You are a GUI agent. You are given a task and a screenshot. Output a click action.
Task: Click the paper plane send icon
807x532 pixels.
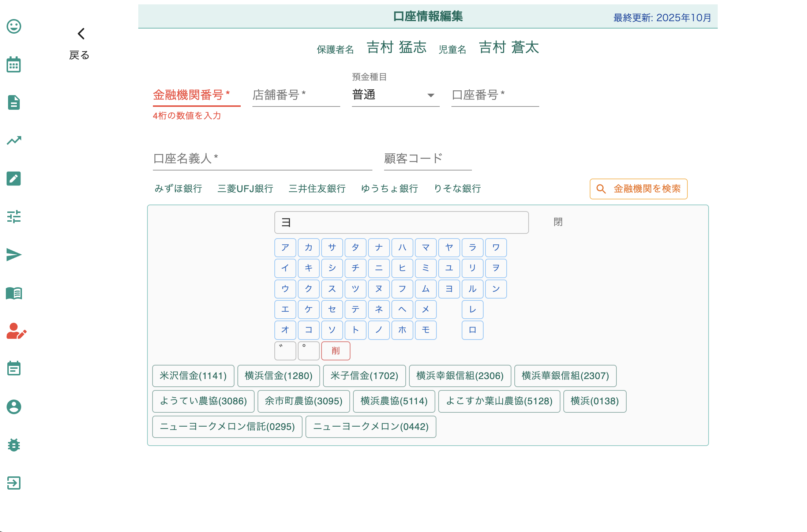coord(14,255)
